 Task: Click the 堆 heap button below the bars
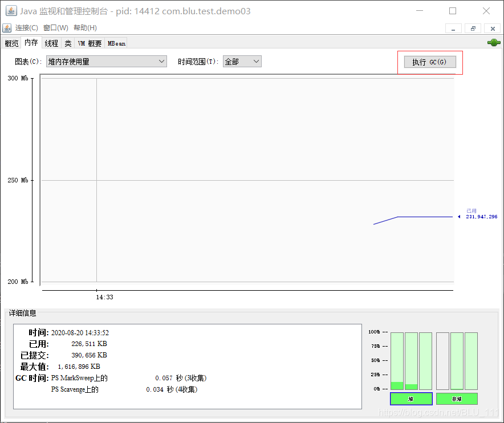click(411, 399)
